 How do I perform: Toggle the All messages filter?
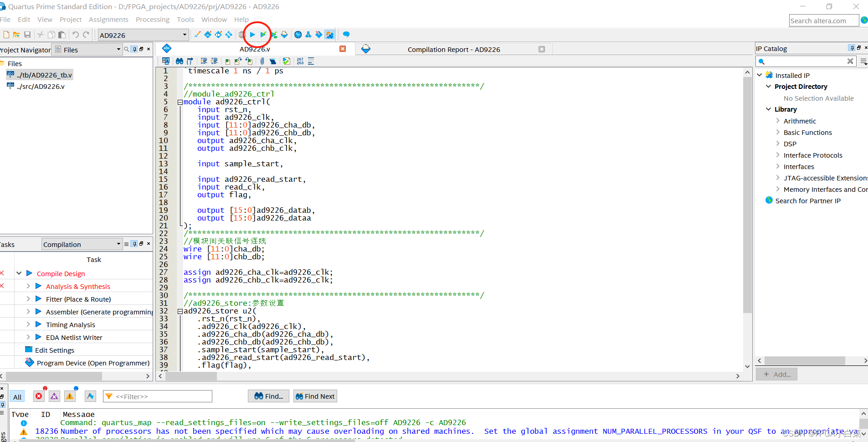(17, 396)
